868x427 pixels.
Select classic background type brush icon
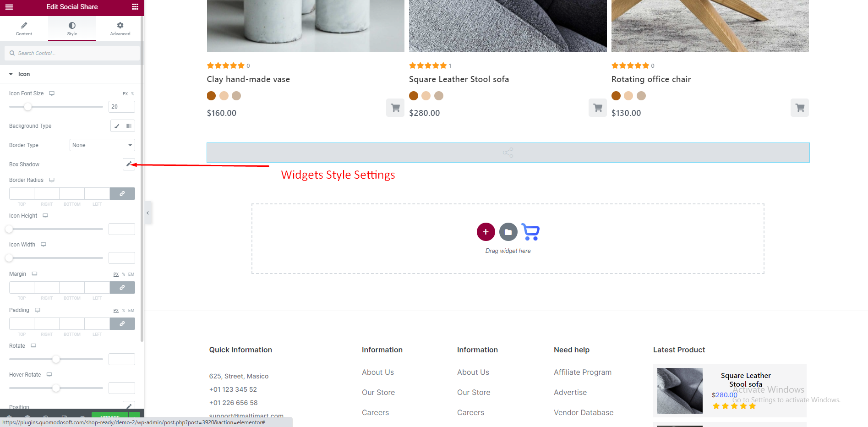click(117, 126)
